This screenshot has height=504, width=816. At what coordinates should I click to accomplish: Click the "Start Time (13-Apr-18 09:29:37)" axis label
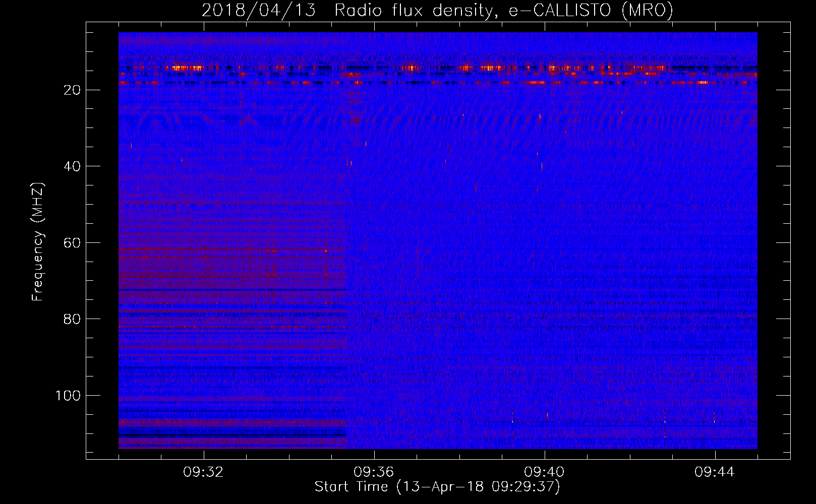[x=438, y=487]
